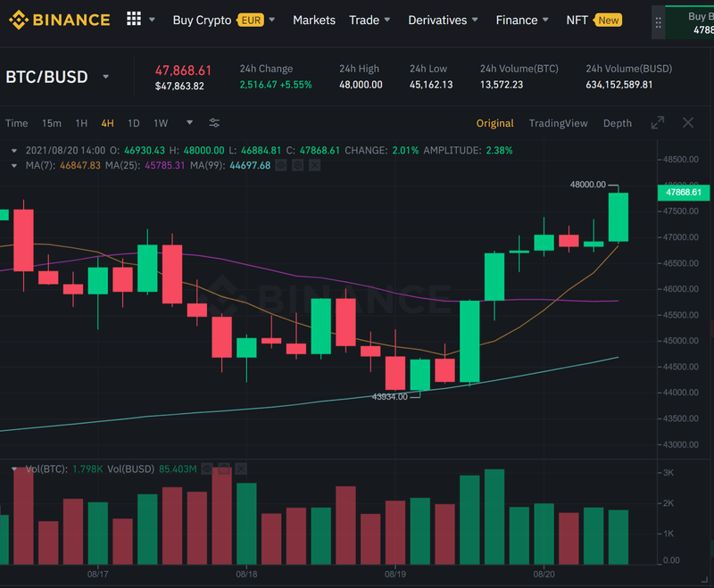Viewport: 714px width, 588px height.
Task: Open the apps grid menu icon
Action: point(133,19)
